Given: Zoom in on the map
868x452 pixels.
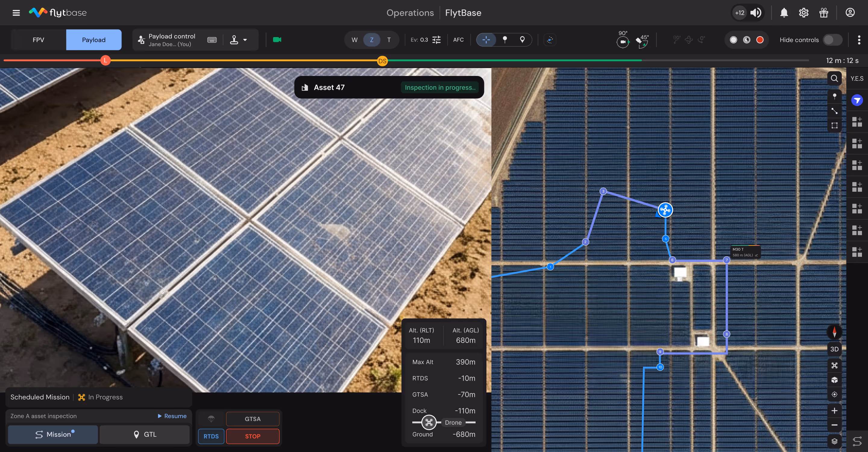Looking at the screenshot, I should (x=834, y=411).
